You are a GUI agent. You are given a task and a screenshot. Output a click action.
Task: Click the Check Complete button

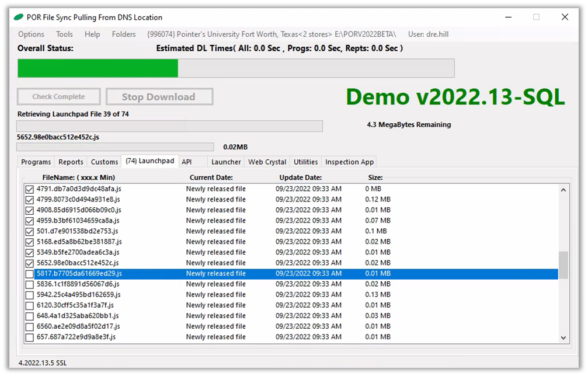[58, 97]
